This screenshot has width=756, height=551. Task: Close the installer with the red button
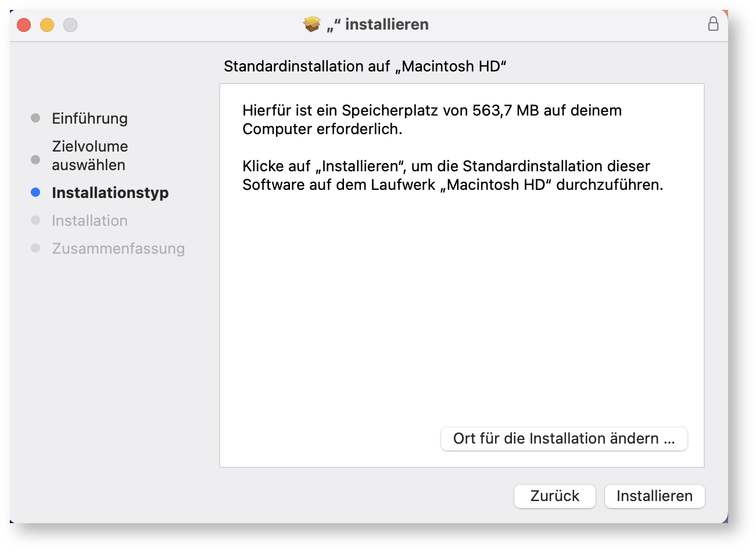click(24, 25)
